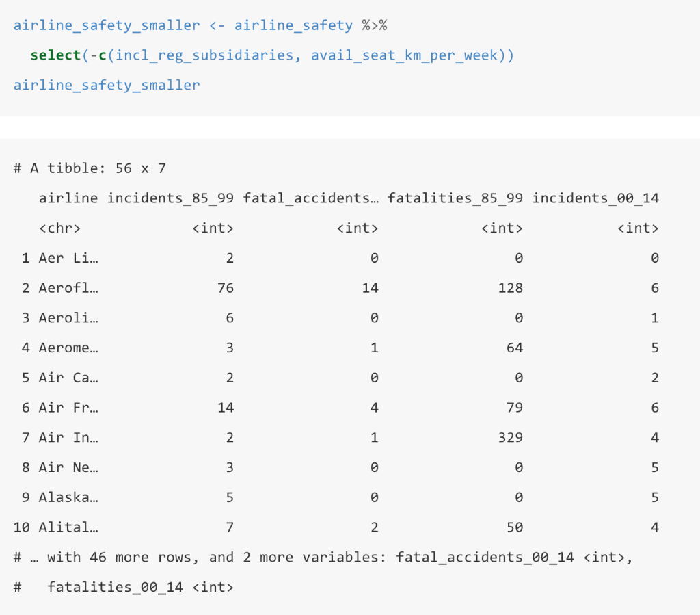
Task: Select the tibble dimensions text 56 x 7
Action: [x=142, y=168]
